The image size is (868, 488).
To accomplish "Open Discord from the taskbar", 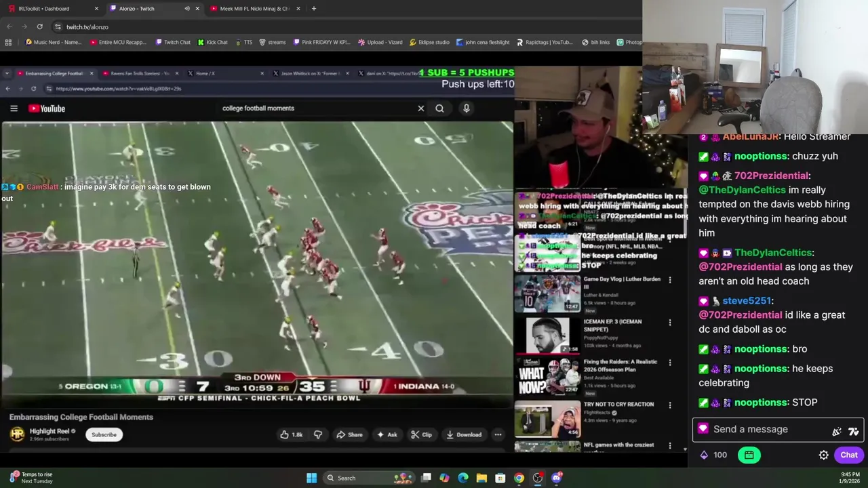I will (x=557, y=478).
